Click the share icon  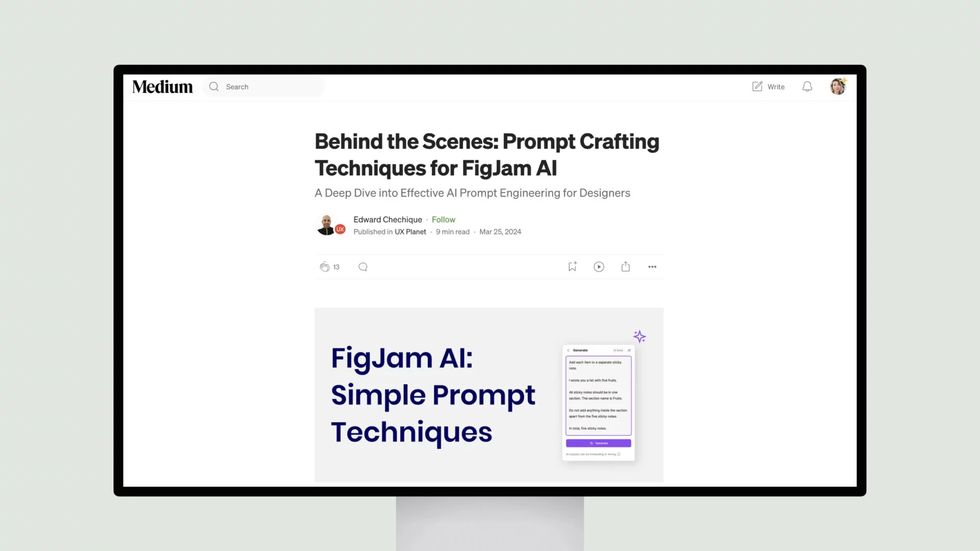[625, 266]
